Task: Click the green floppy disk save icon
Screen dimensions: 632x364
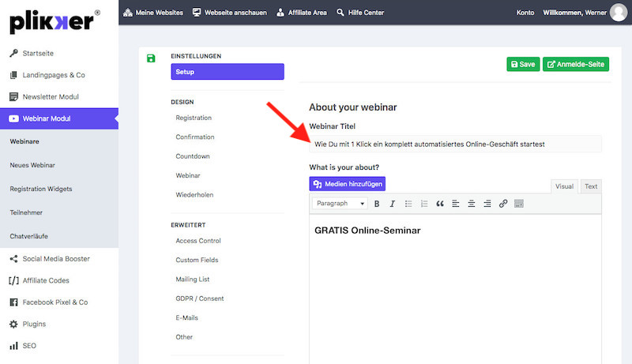Action: click(151, 58)
